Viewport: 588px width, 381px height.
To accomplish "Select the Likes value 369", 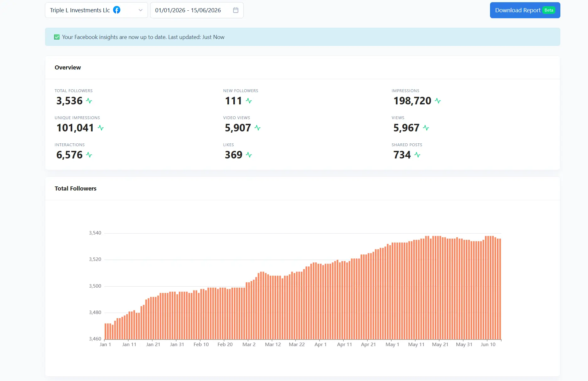I will [x=233, y=155].
